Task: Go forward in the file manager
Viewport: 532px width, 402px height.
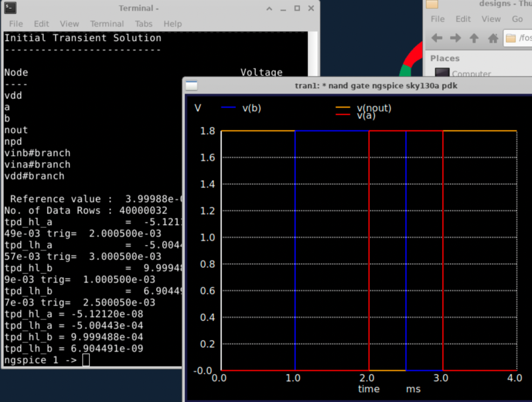Action: tap(456, 38)
